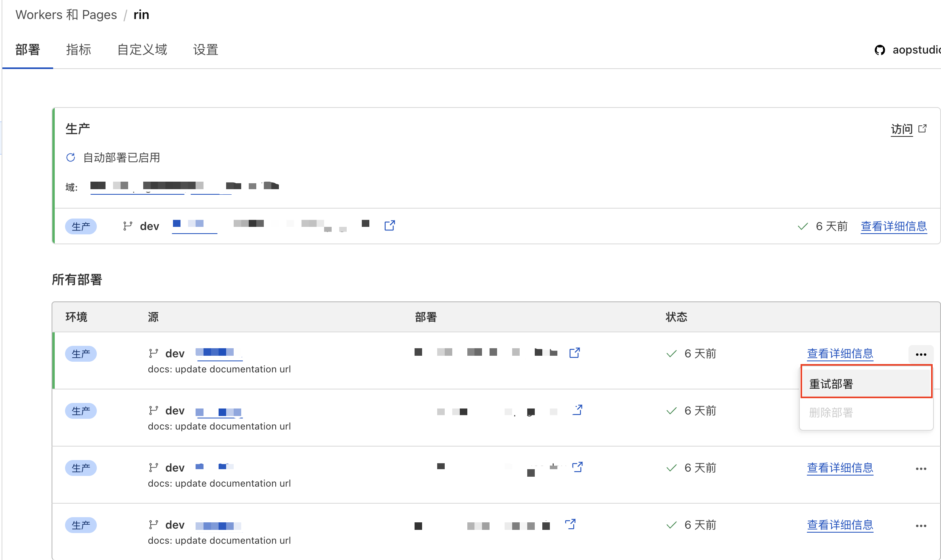Click the 状态 column header
The height and width of the screenshot is (560, 941).
pos(676,317)
